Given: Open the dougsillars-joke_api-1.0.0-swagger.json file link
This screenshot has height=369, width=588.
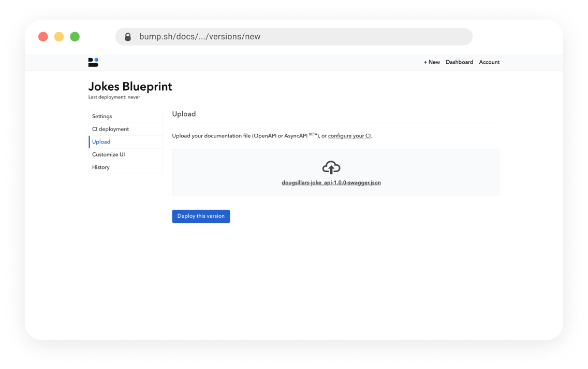Looking at the screenshot, I should click(331, 182).
